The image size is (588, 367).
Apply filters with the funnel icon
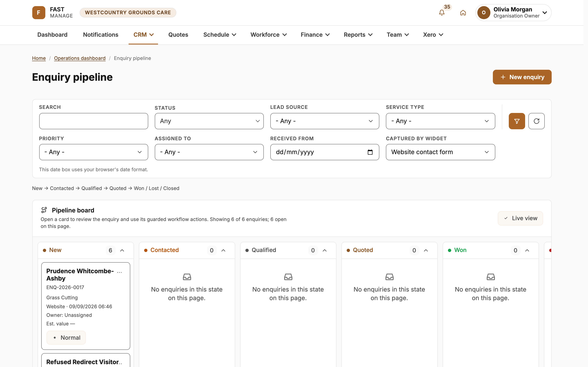[x=517, y=121]
